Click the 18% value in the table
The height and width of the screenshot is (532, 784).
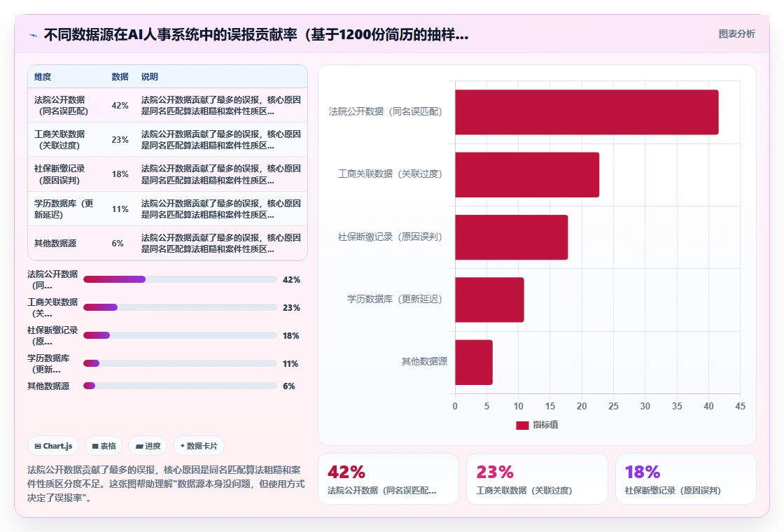tap(120, 174)
